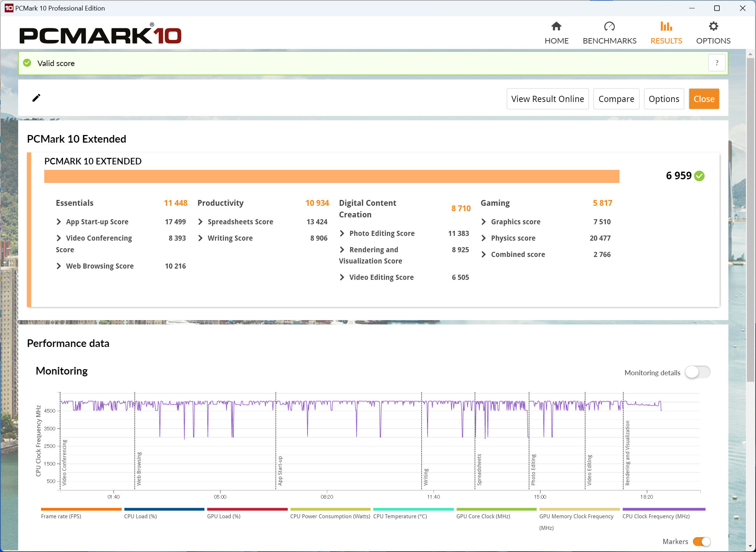The width and height of the screenshot is (756, 552).
Task: Click the vertical scrollbar down arrow
Action: (750, 546)
